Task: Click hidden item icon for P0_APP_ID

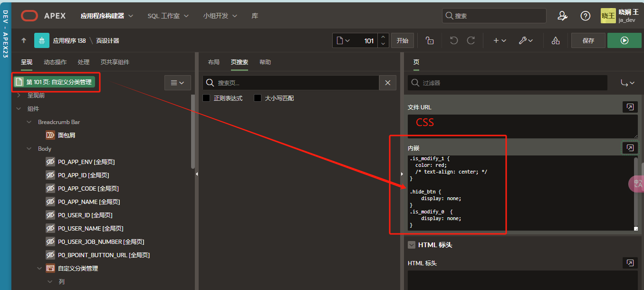Action: point(50,175)
